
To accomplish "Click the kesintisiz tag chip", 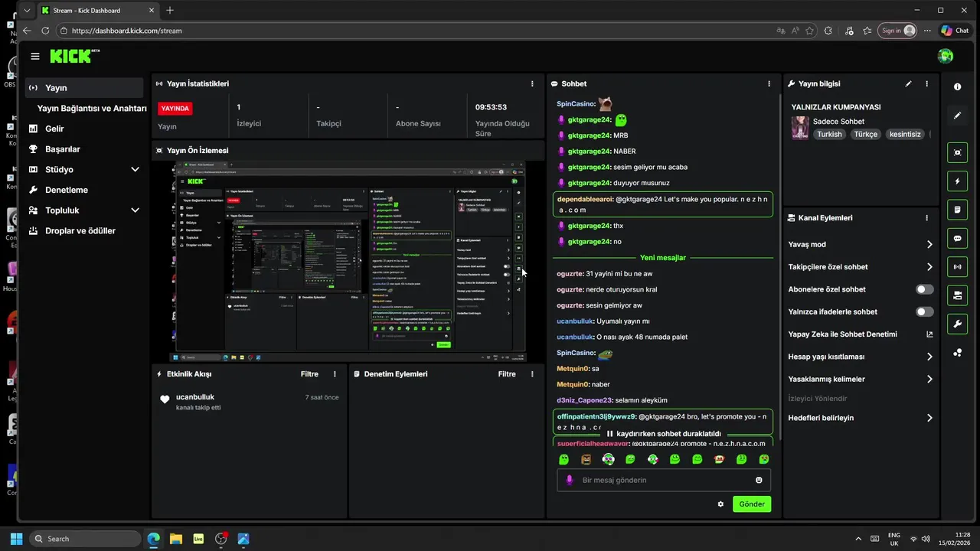I will click(x=905, y=135).
